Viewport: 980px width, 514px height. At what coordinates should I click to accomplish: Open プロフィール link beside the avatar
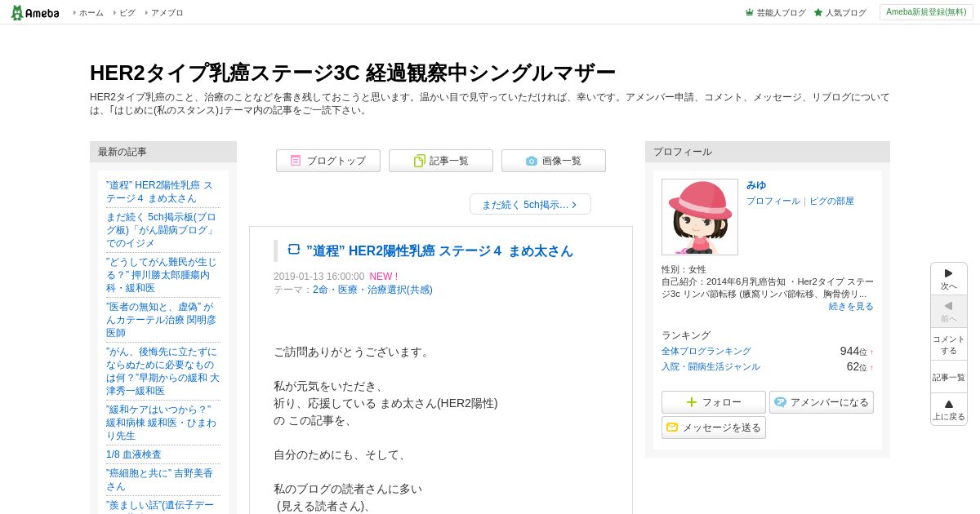coord(773,201)
